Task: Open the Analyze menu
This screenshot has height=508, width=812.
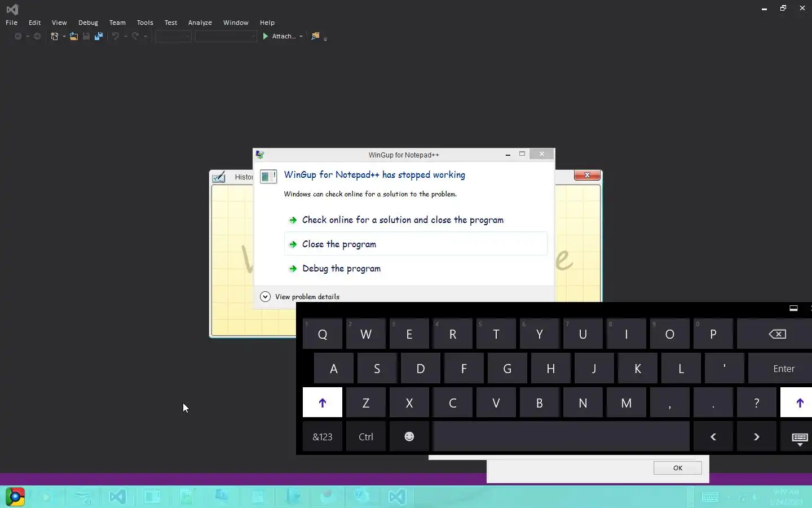Action: [x=200, y=23]
